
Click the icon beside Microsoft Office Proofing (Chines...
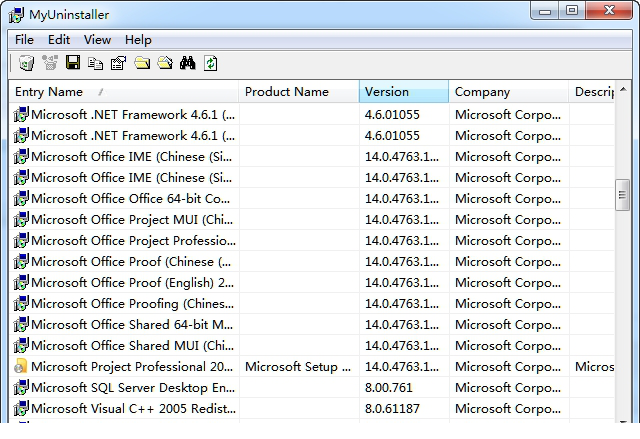click(21, 304)
